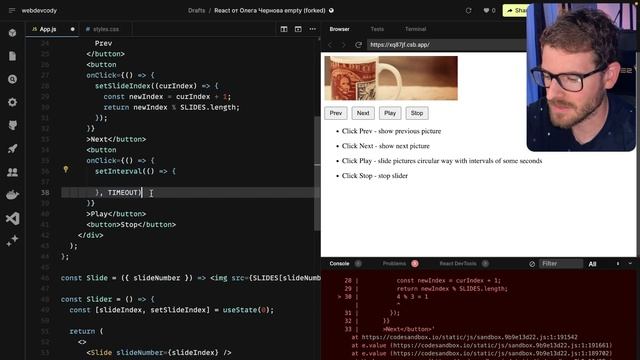Click the editor vertical scrollbar
640x360 pixels.
click(x=317, y=173)
